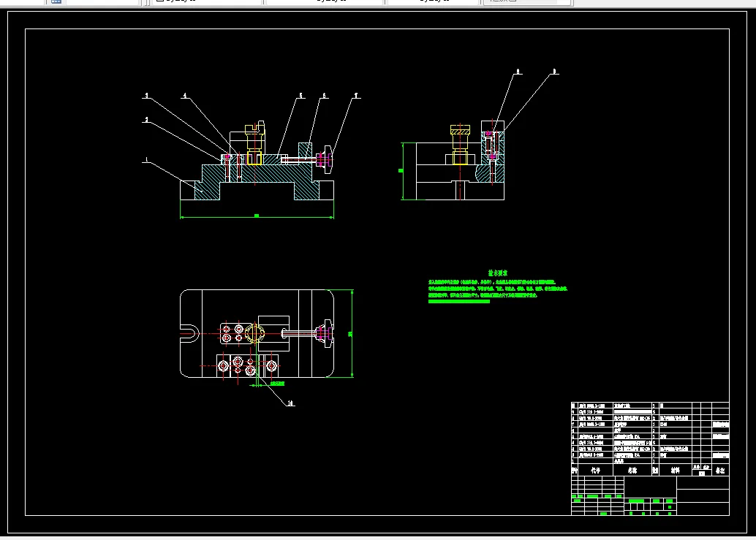The image size is (756, 540).
Task: Click the callout number 5 label
Action: pos(300,96)
